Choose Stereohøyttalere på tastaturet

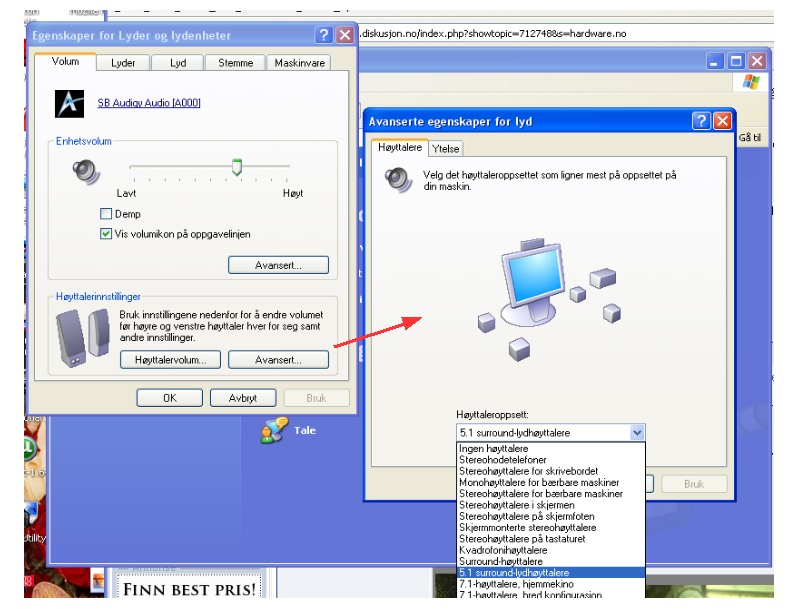(x=551, y=539)
